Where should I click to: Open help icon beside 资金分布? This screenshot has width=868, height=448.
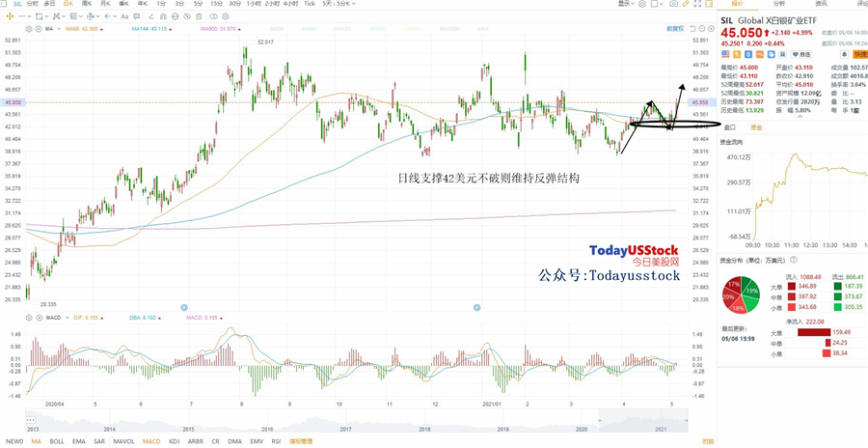click(x=794, y=260)
